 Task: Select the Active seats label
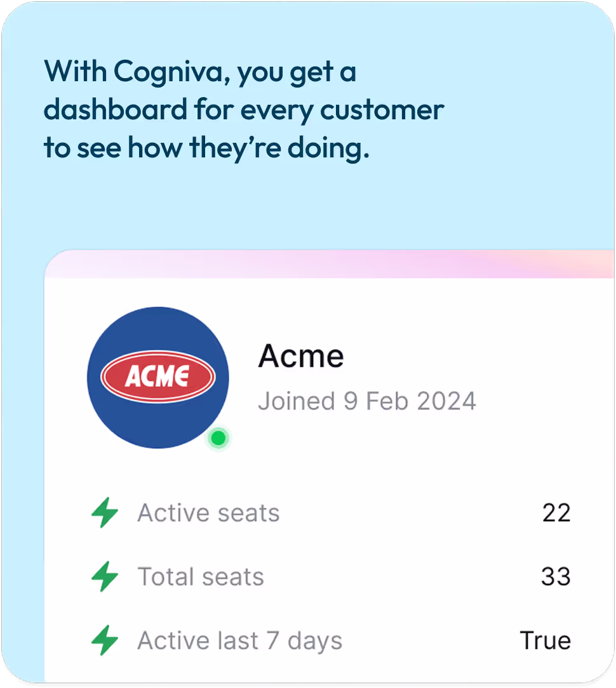tap(208, 512)
